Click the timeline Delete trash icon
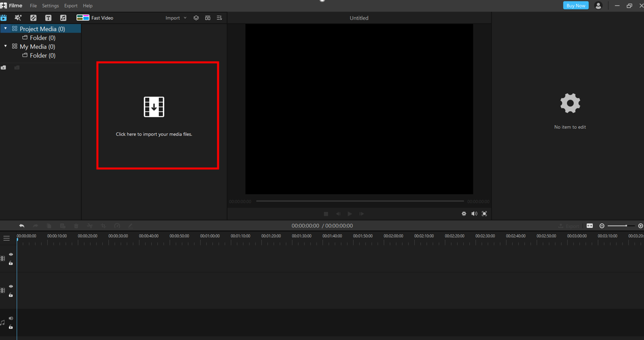The image size is (644, 340). pos(76,226)
